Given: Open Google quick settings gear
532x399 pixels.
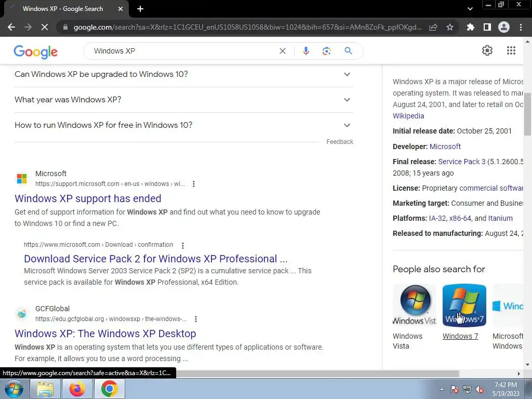Looking at the screenshot, I should pyautogui.click(x=487, y=50).
